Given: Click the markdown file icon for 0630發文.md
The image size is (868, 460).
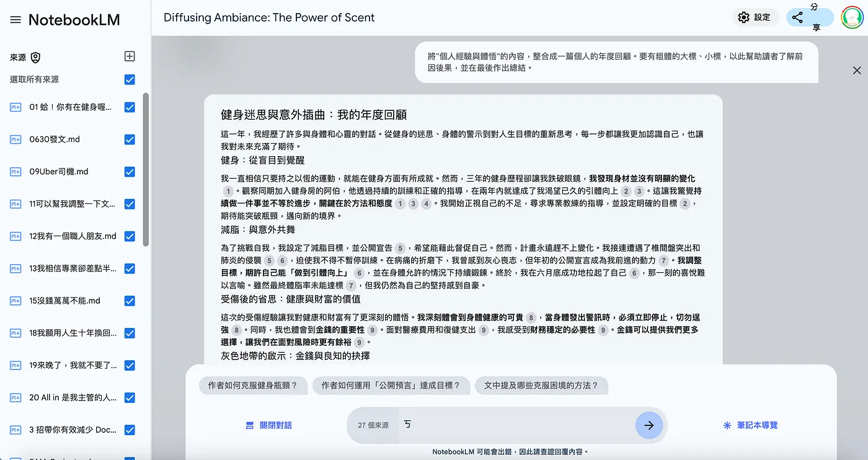Looking at the screenshot, I should click(15, 139).
